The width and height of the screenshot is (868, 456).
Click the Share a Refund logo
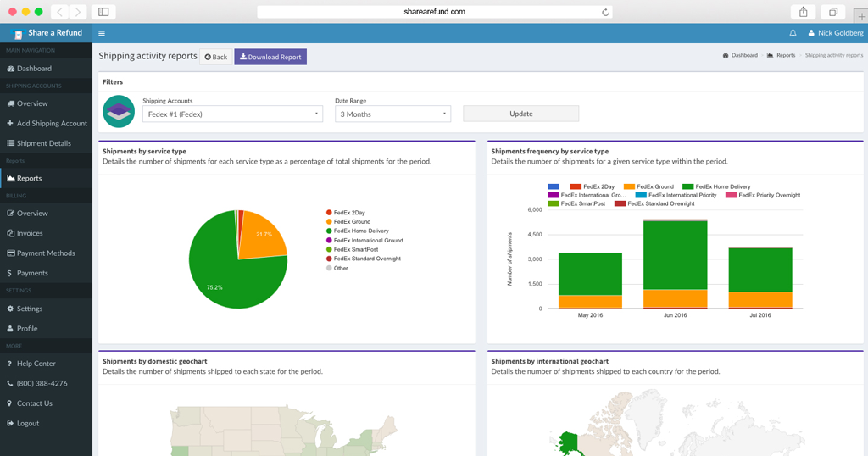(47, 33)
